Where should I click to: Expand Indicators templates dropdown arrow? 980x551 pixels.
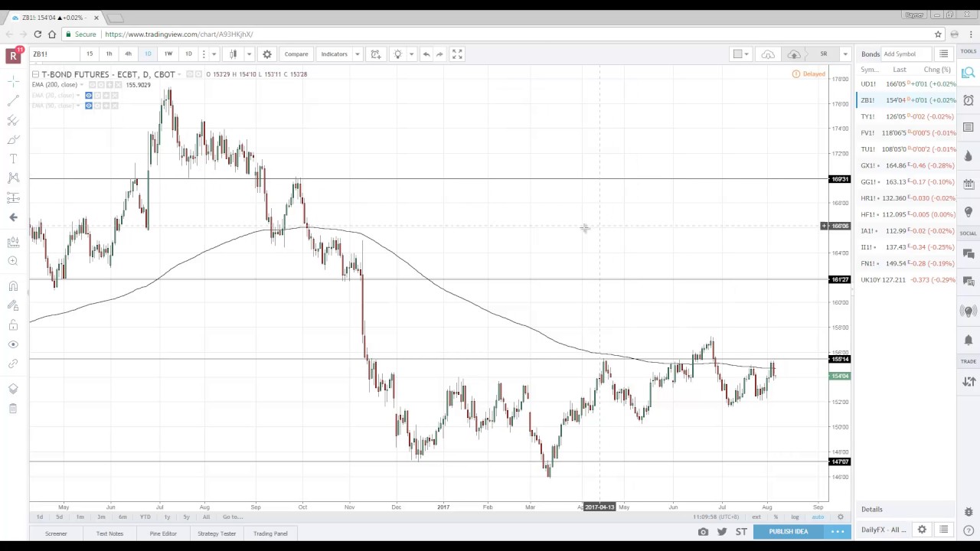(x=357, y=54)
